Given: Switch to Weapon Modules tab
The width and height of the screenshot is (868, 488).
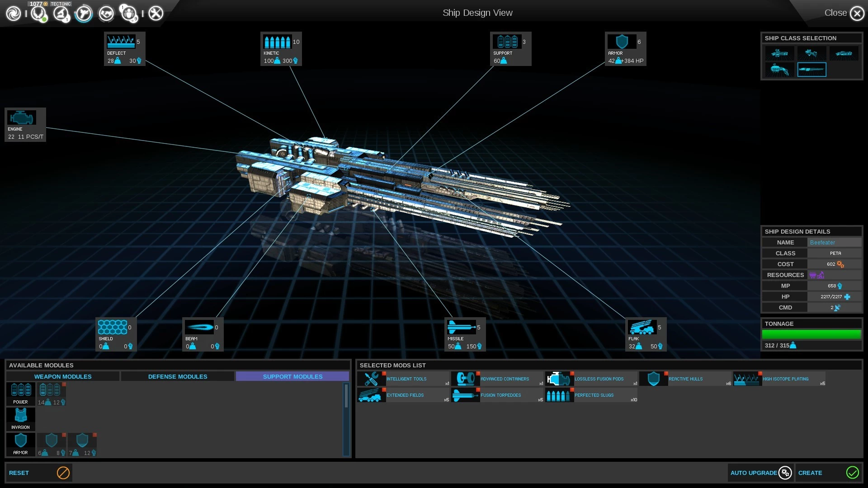Looking at the screenshot, I should tap(63, 376).
